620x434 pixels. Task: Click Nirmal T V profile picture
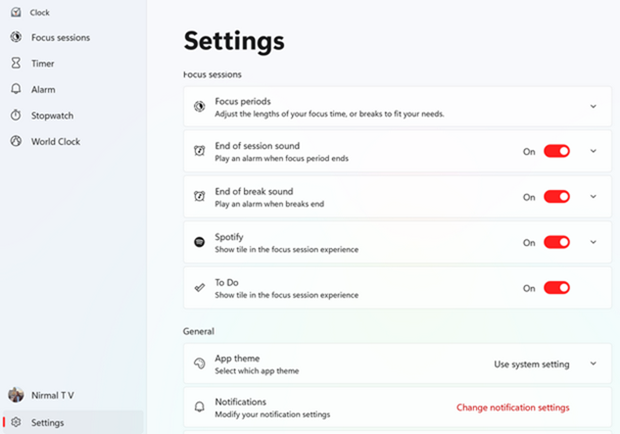[x=16, y=395]
